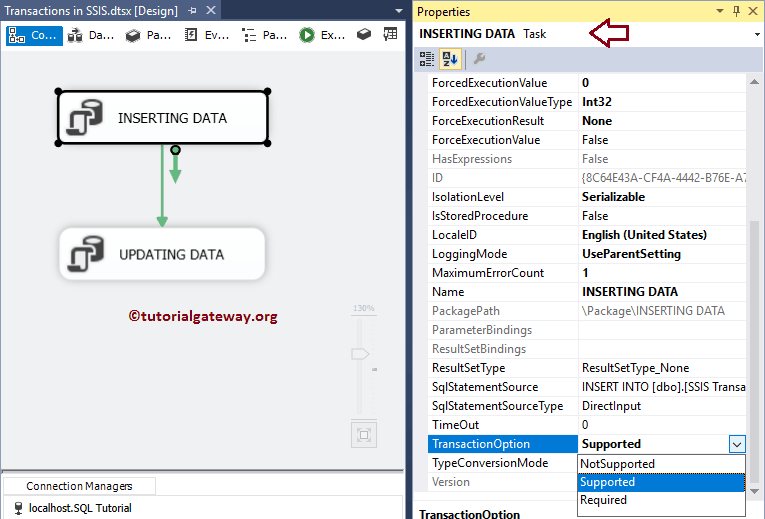765x519 pixels.
Task: Click the Connection Managers tab label
Action: point(79,486)
